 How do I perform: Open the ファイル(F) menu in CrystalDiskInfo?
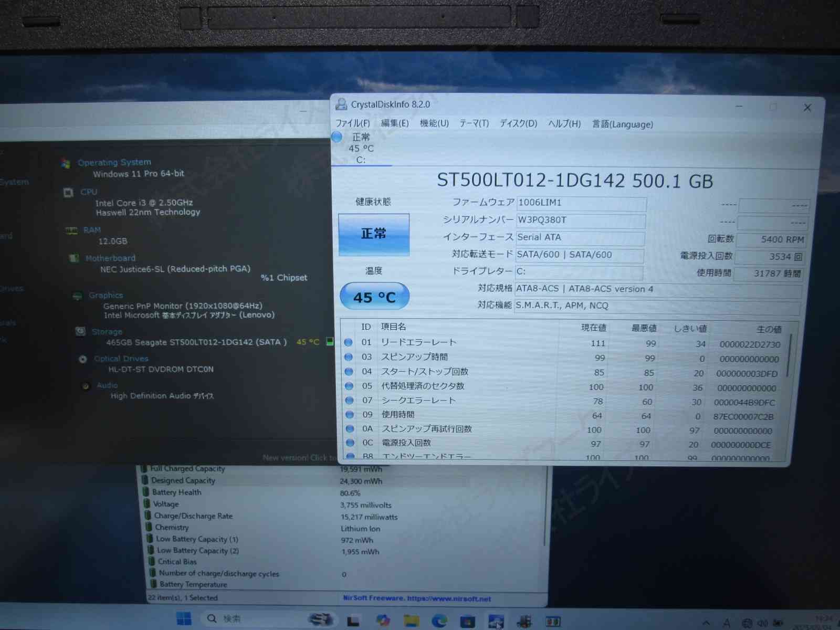352,123
